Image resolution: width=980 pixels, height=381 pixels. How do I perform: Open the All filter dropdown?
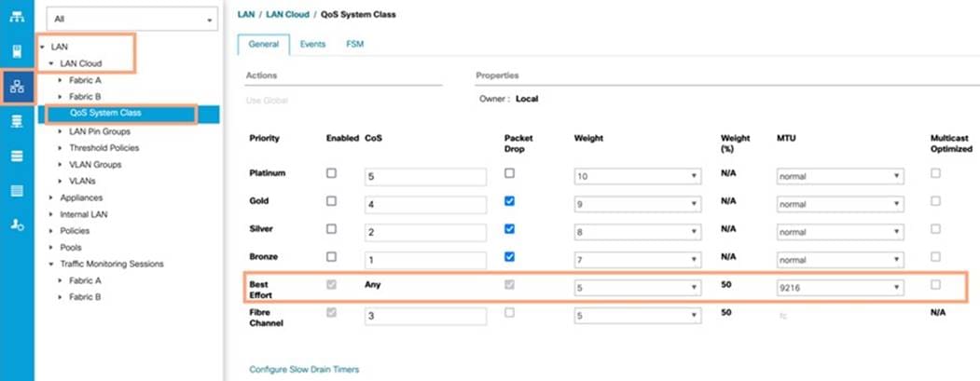coord(131,20)
